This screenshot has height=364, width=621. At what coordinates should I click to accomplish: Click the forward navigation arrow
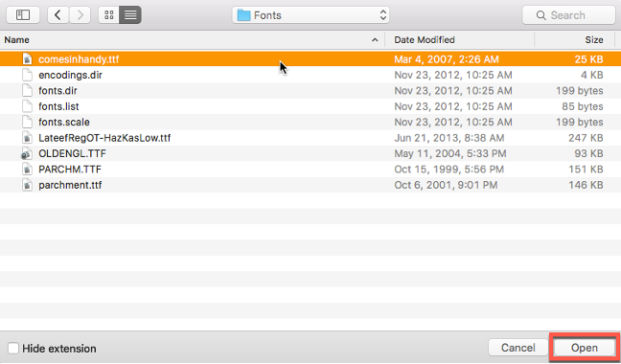click(80, 15)
